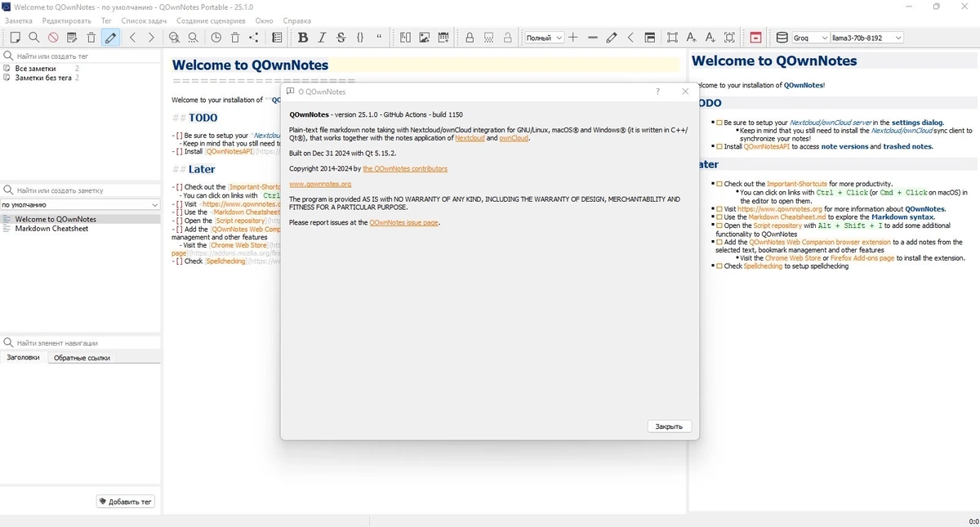Apply strikethrough formatting with S icon
This screenshot has width=980, height=527.
[x=341, y=38]
